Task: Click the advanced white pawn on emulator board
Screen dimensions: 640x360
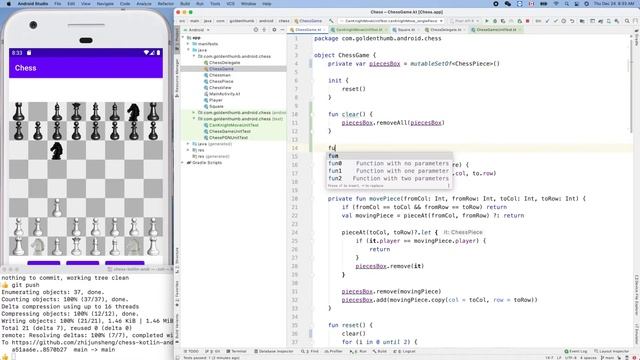Action: point(57,207)
